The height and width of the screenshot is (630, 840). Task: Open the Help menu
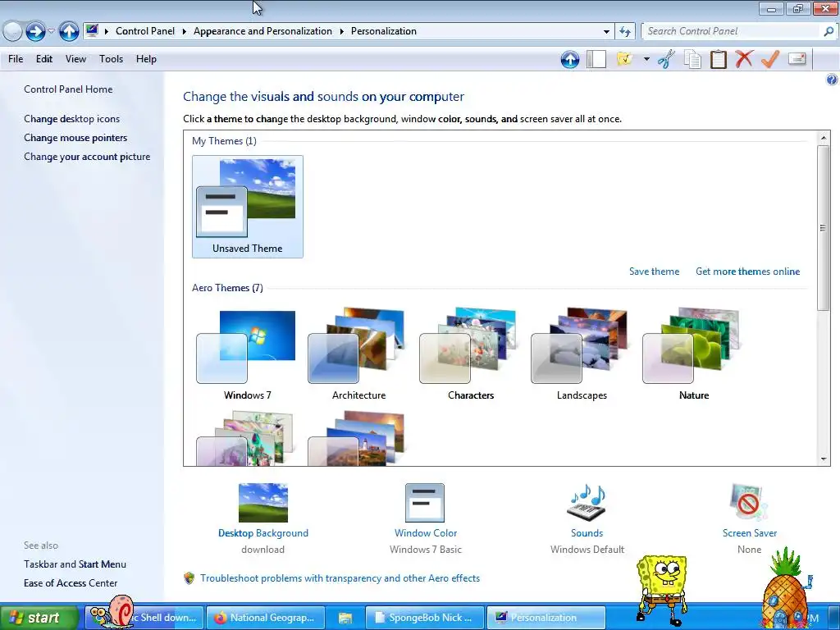click(146, 59)
